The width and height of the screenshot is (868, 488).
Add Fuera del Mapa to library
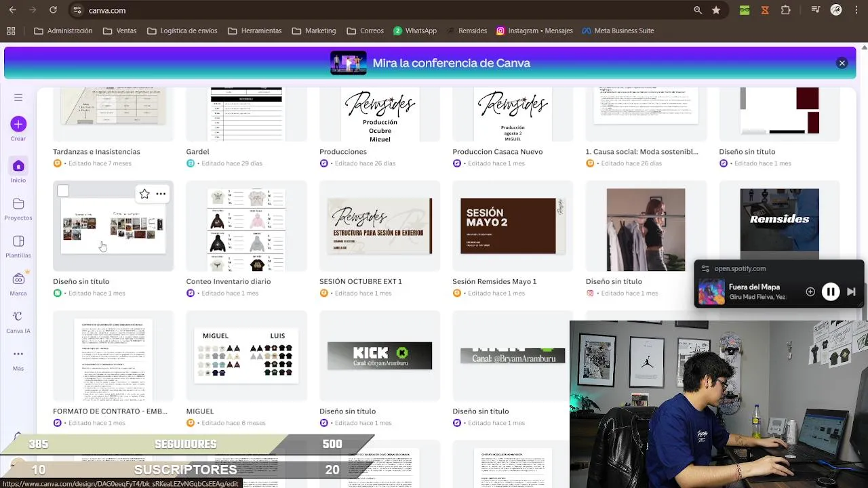[810, 291]
